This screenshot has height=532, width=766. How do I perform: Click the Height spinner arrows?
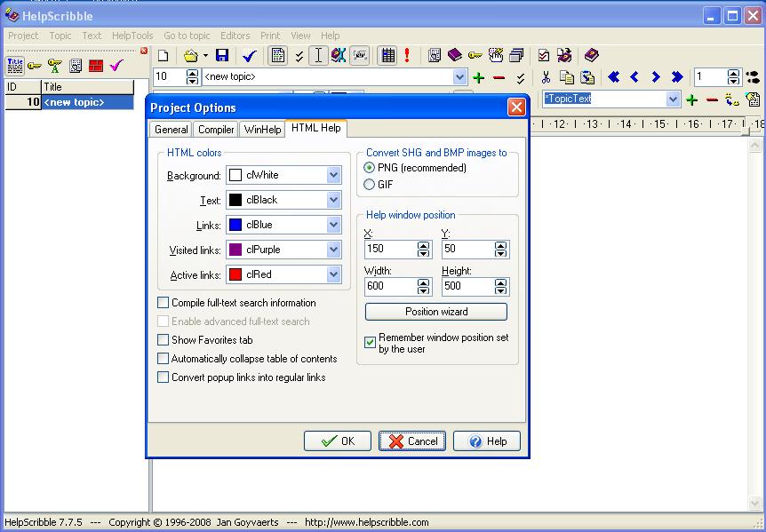[500, 287]
